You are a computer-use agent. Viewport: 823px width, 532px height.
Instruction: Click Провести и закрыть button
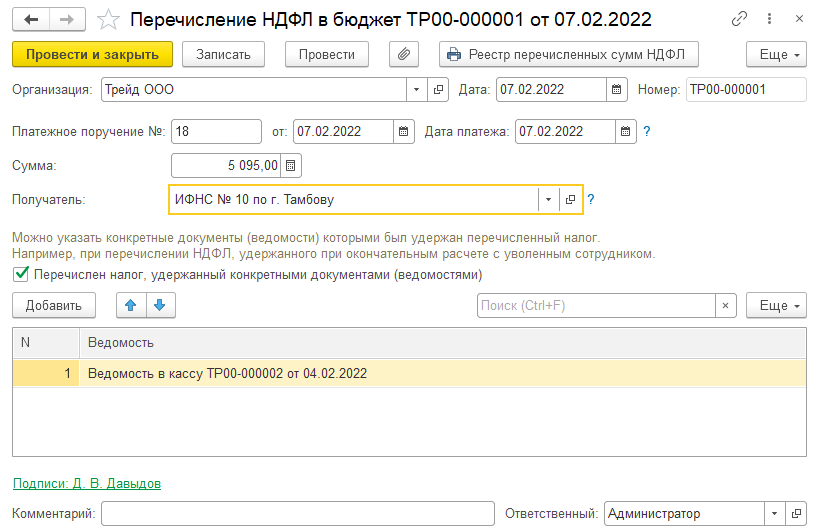coord(92,55)
